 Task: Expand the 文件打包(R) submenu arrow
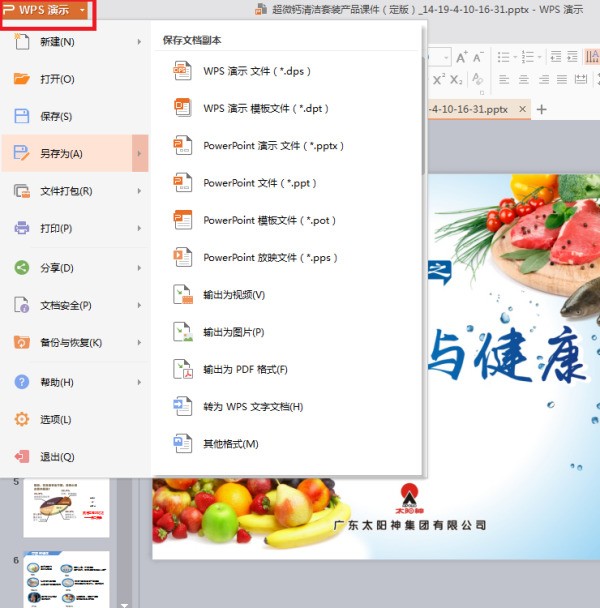(139, 191)
